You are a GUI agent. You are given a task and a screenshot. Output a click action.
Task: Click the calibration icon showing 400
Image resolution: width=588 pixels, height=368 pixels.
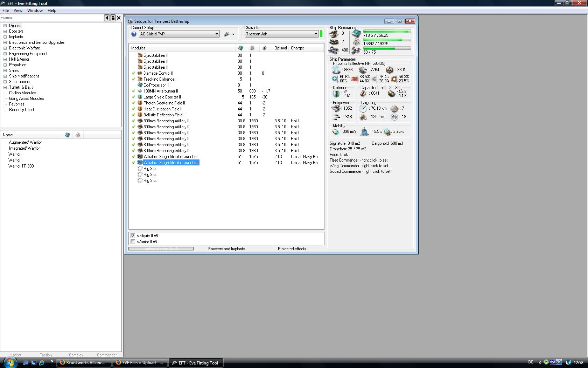334,50
